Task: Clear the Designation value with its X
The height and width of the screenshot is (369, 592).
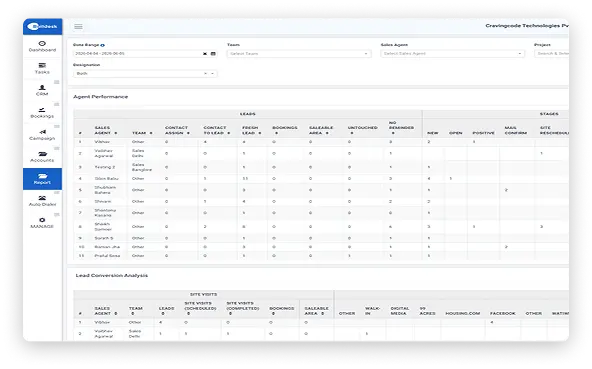Action: point(205,74)
